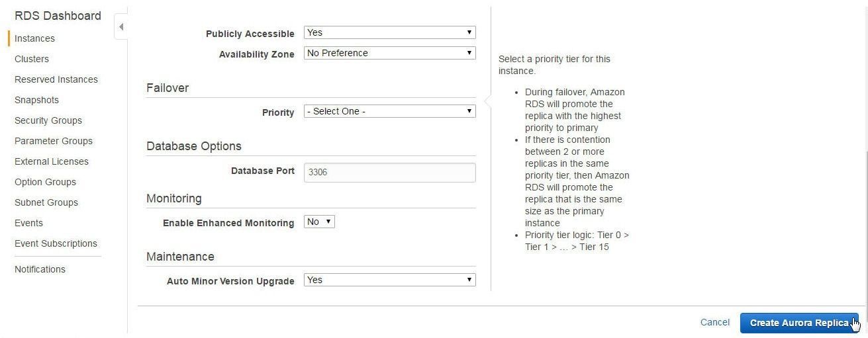Expand the failover Priority dropdown
The width and height of the screenshot is (868, 338).
tap(389, 111)
